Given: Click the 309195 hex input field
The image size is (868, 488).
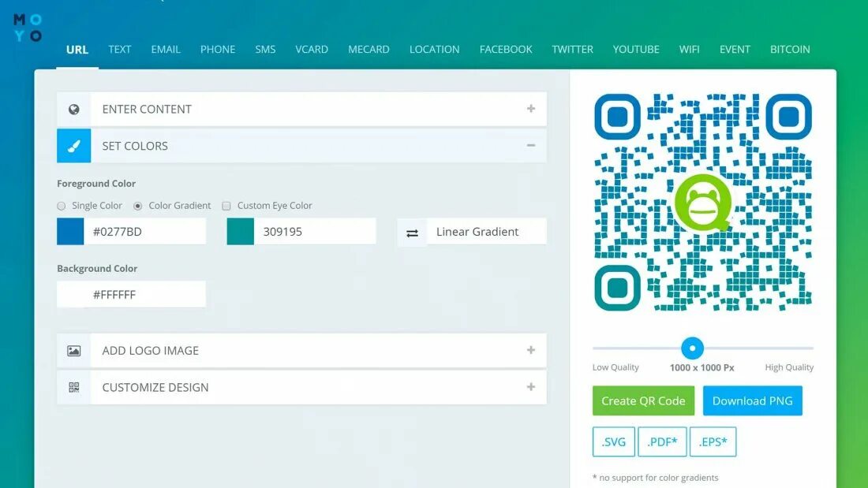Looking at the screenshot, I should tap(315, 231).
